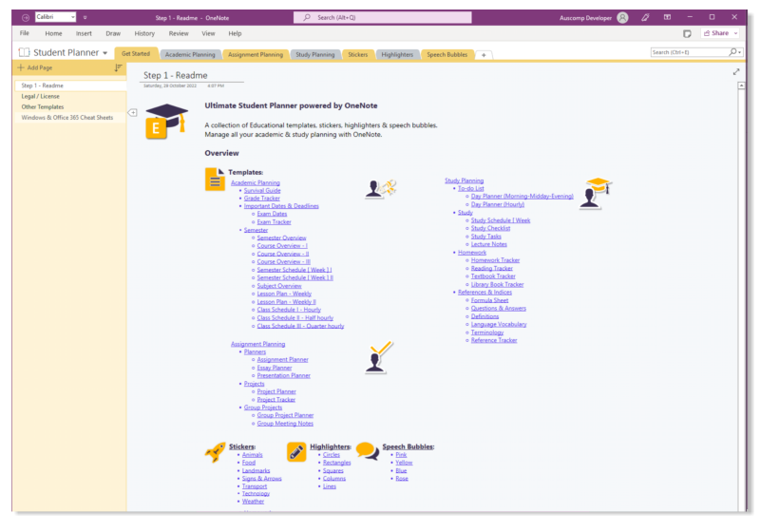Open the Formula Sheet link
Image resolution: width=779 pixels, height=532 pixels.
[490, 300]
